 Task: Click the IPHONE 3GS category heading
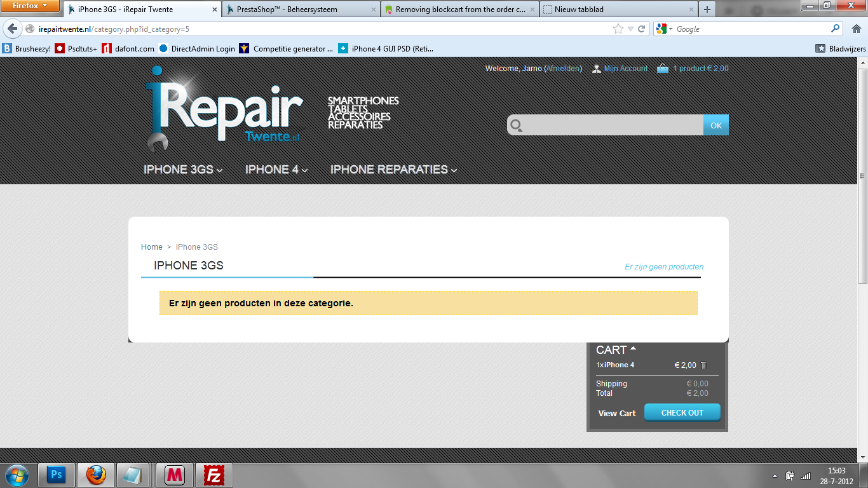[x=189, y=266]
